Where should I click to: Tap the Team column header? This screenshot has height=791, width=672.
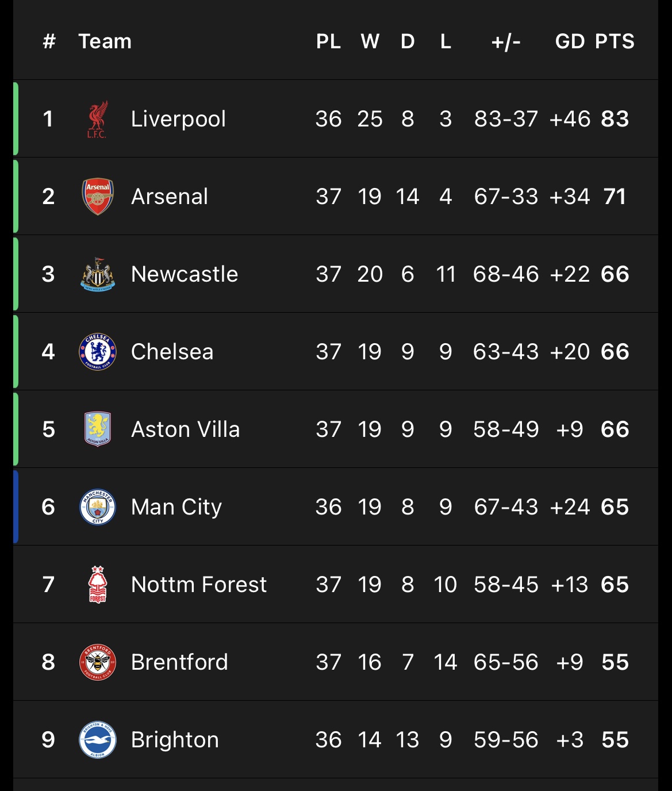(105, 41)
